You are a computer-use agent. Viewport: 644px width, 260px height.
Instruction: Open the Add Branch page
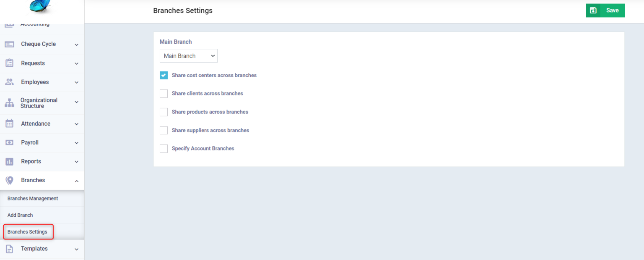[20, 215]
